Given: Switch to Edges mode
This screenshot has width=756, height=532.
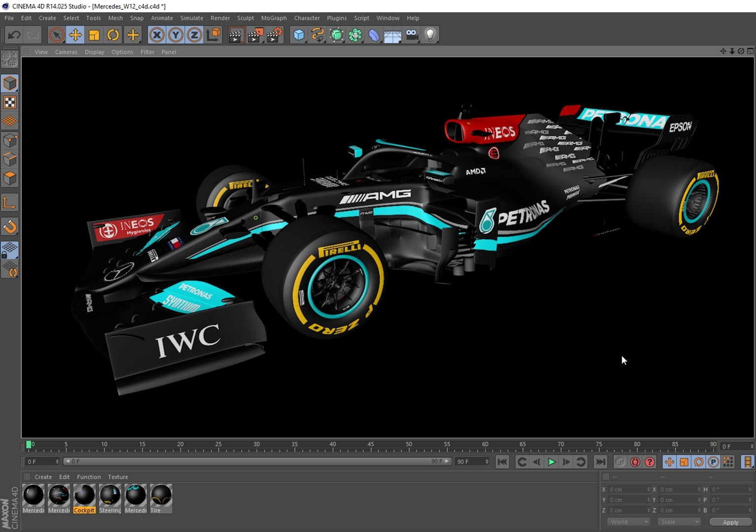Looking at the screenshot, I should [10, 160].
